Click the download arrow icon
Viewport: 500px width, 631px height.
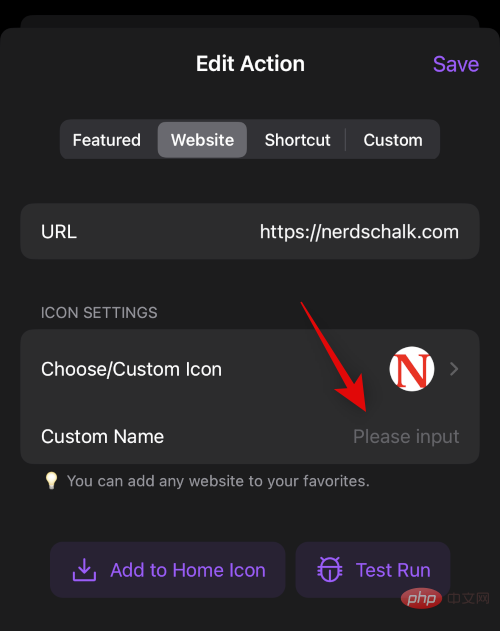(84, 569)
